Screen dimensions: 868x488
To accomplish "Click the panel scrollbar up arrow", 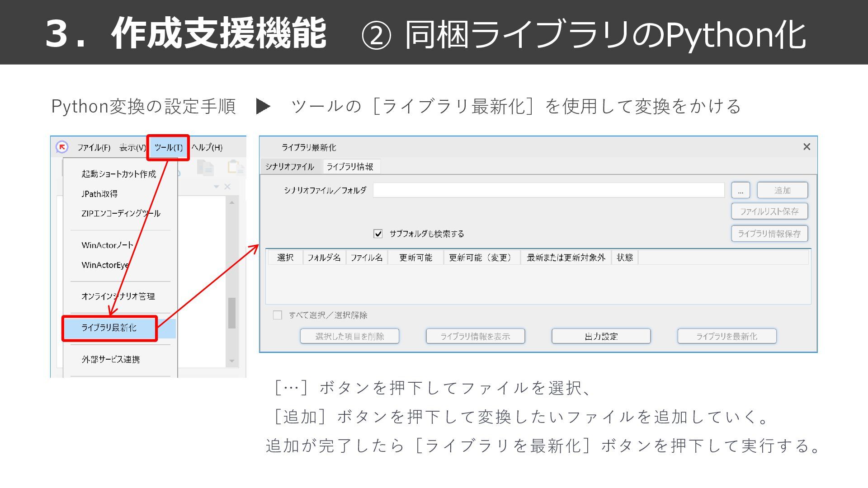I will click(232, 202).
